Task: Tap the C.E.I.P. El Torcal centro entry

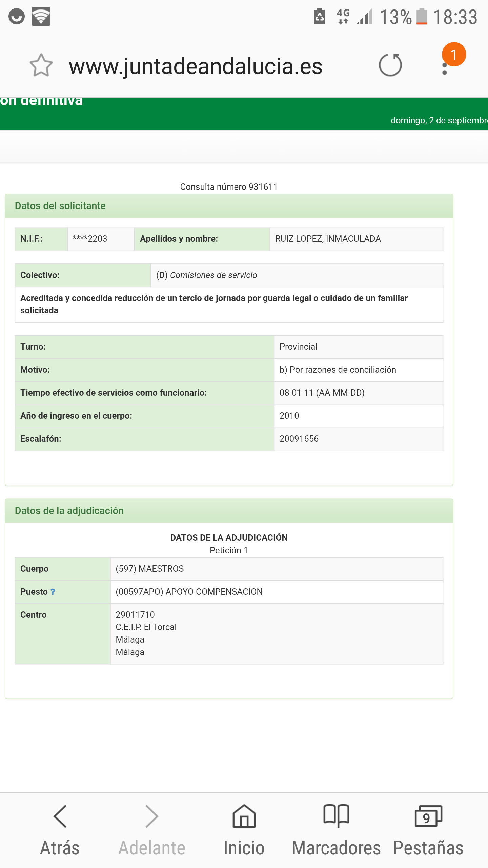Action: (146, 627)
